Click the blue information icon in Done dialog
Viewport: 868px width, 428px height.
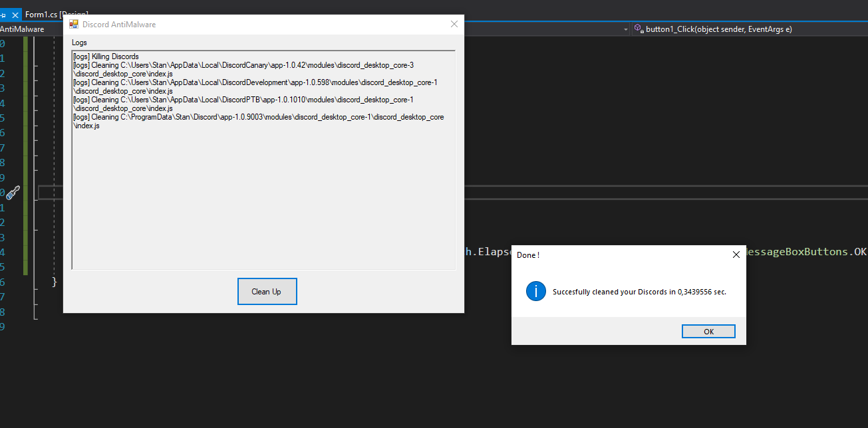tap(535, 291)
